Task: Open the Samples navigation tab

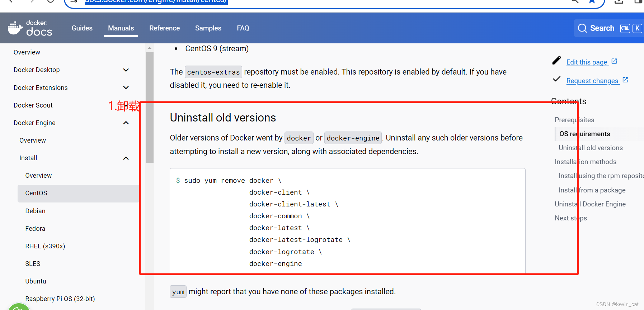Action: click(208, 28)
